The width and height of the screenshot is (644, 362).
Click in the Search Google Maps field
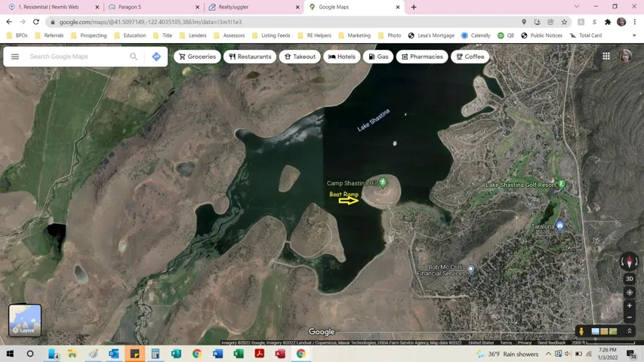[75, 57]
